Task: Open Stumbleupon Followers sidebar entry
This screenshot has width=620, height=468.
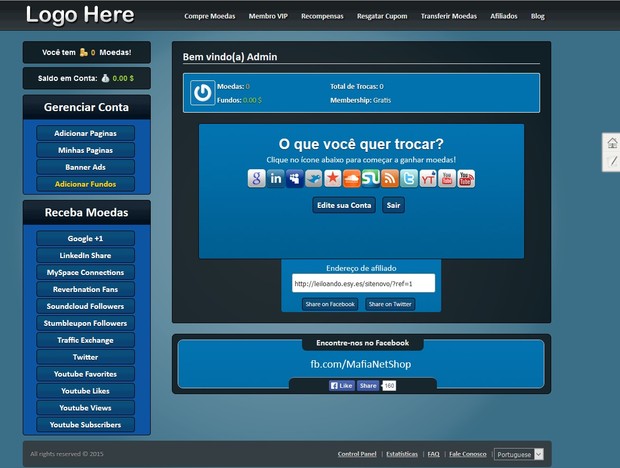Action: pyautogui.click(x=85, y=323)
